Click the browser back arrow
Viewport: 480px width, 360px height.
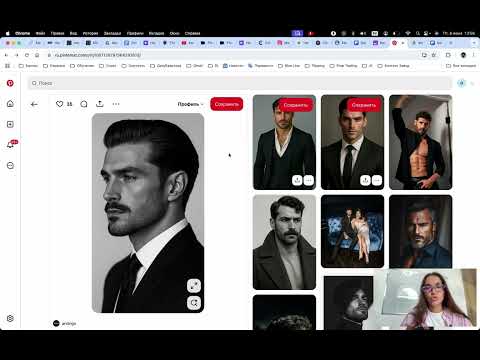tap(6, 55)
